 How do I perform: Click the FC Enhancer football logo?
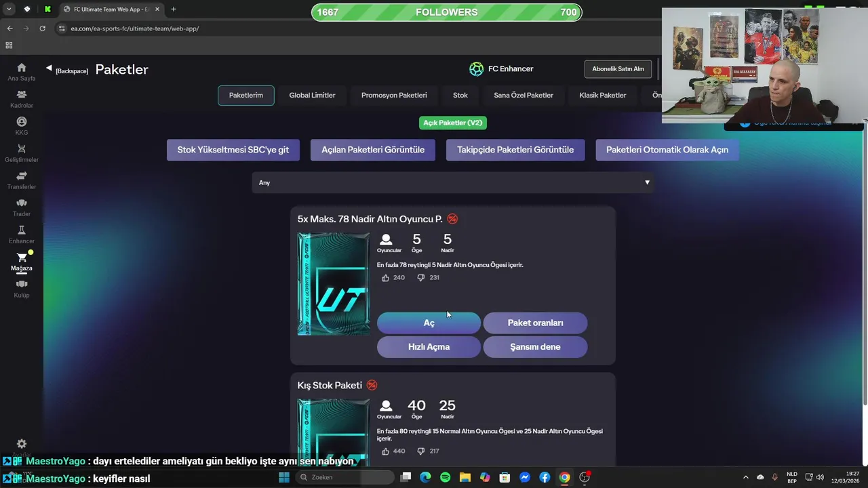(x=476, y=68)
